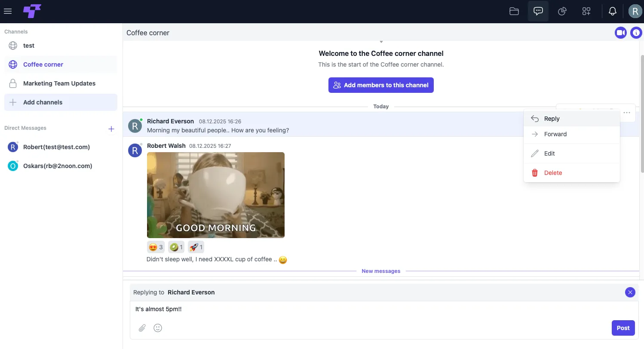Click the plus icon beside Direct Messages

111,129
